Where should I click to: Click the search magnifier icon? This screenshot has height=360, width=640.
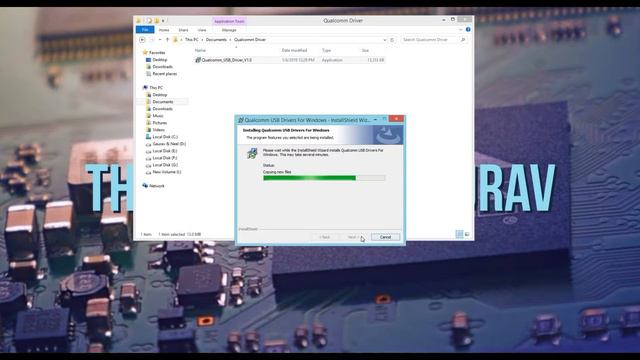point(463,40)
